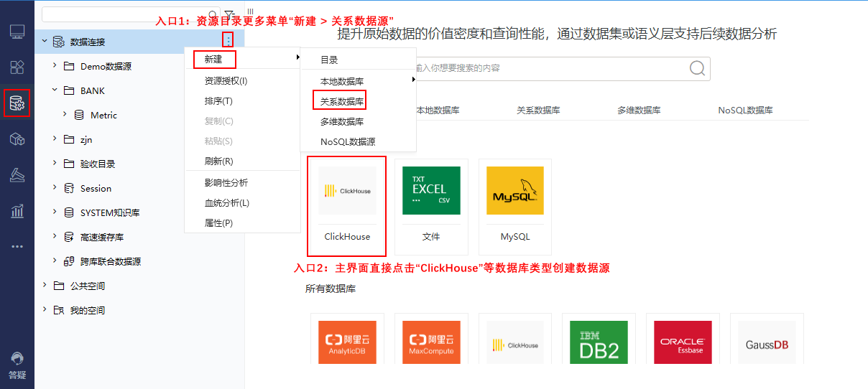Collapse the BANK folder
Image resolution: width=868 pixels, height=389 pixels.
55,90
